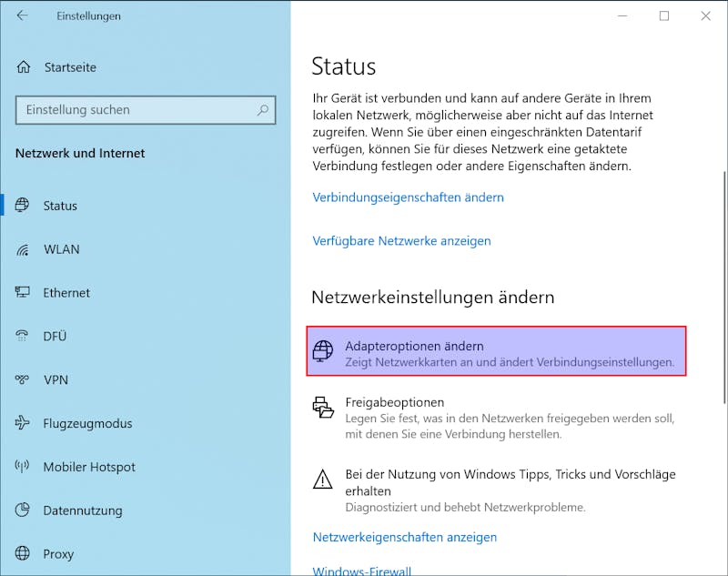The height and width of the screenshot is (576, 728).
Task: Select the Flugzeugmodus airplane icon
Action: [22, 423]
